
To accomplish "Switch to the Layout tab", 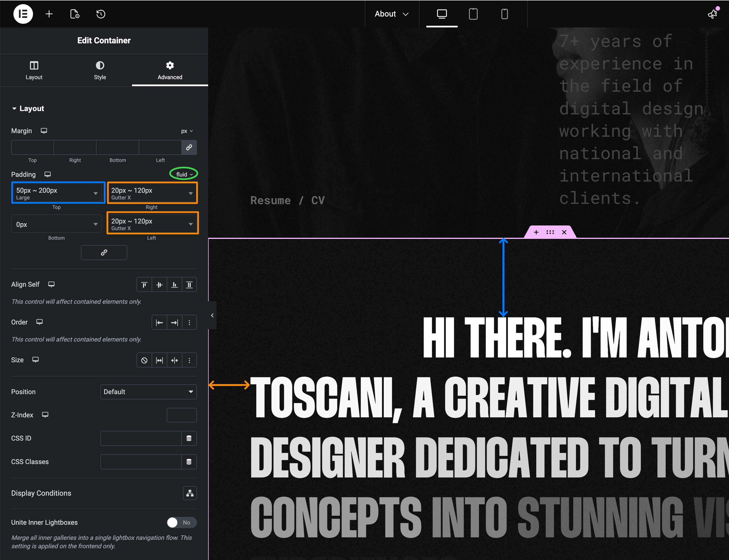I will pos(34,70).
